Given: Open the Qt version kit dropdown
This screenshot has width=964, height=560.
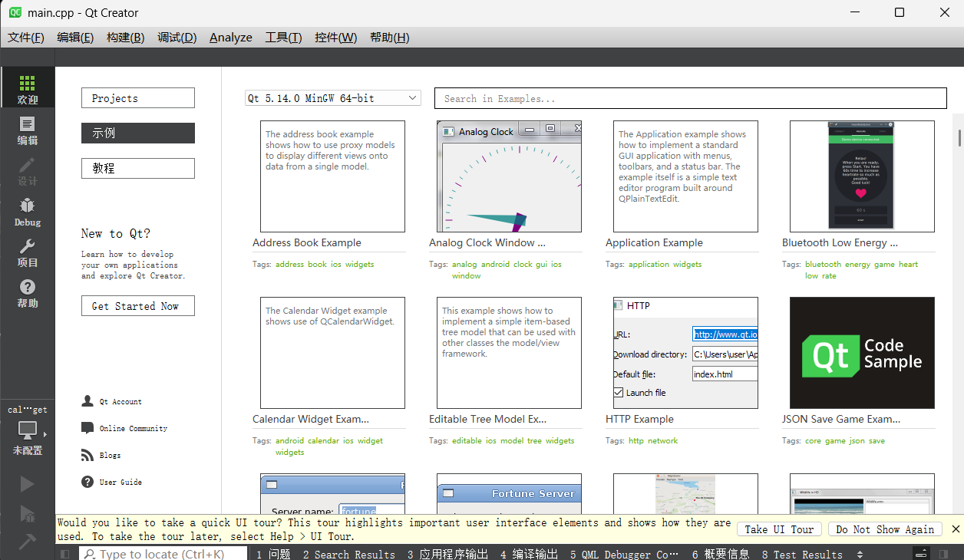Looking at the screenshot, I should pyautogui.click(x=333, y=98).
